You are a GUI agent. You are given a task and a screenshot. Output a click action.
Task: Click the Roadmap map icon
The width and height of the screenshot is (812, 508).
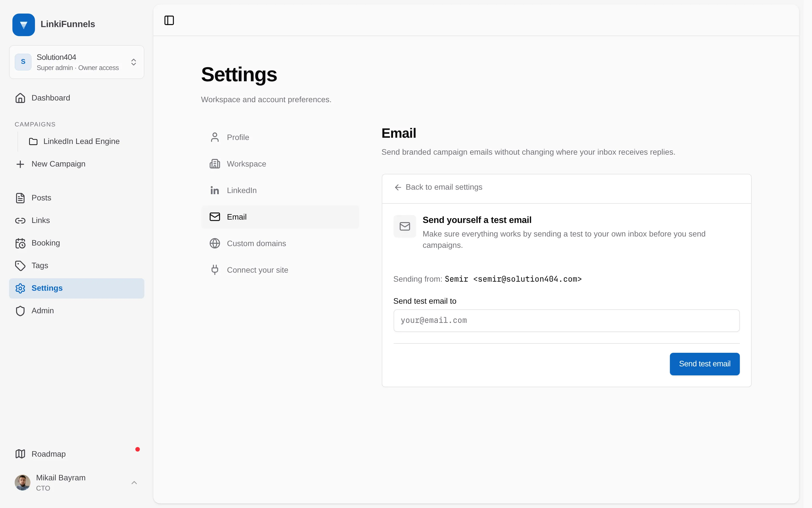[20, 454]
